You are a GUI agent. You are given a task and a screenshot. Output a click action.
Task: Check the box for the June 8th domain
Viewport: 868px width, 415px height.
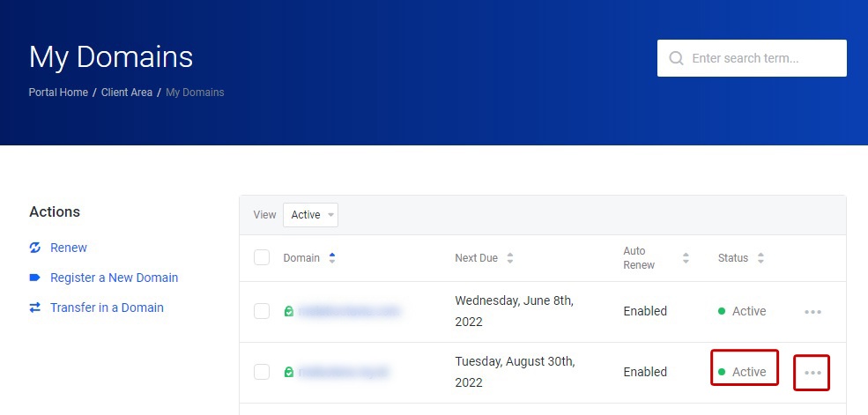coord(262,311)
